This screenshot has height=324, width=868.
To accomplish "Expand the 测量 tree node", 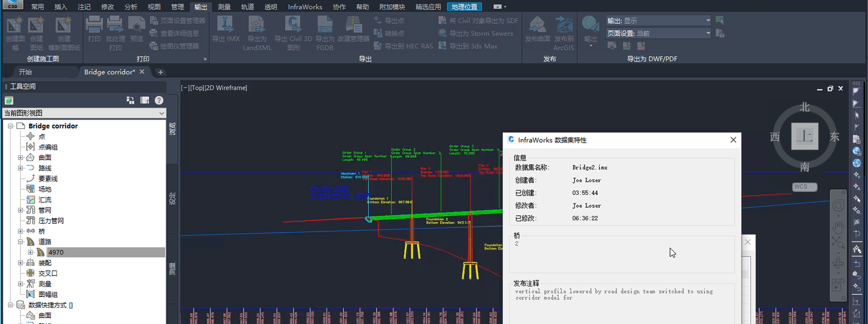I will [20, 284].
